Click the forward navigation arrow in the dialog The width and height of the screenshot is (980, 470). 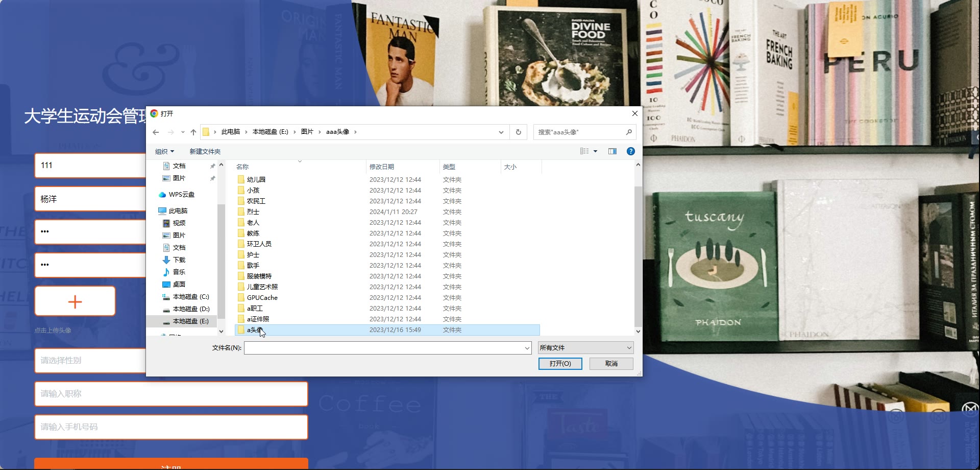(x=170, y=132)
